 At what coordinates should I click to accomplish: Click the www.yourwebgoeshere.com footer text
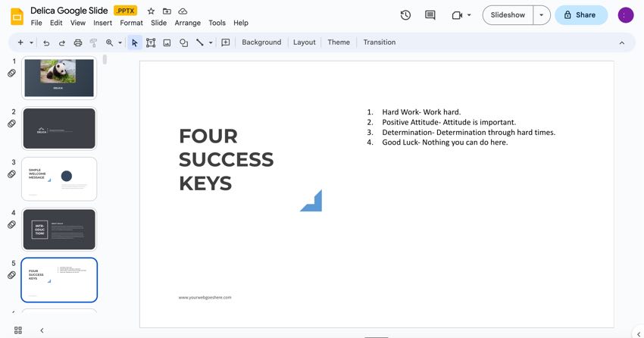[205, 297]
